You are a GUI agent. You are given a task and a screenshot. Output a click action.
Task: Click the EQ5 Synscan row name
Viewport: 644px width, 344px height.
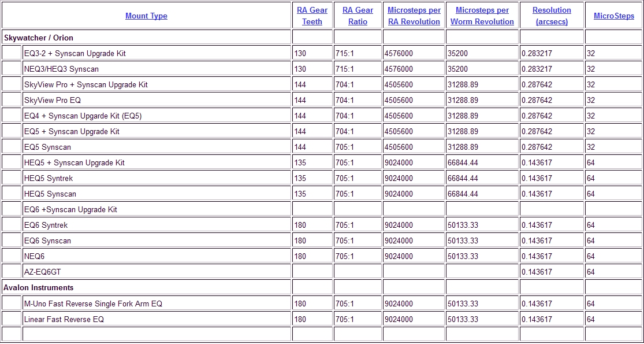pyautogui.click(x=47, y=147)
